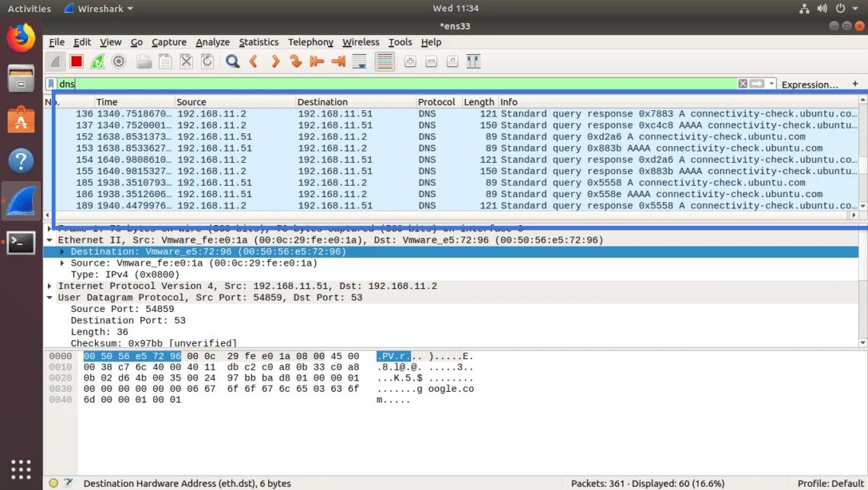Sort by Protocol column header
This screenshot has width=868, height=490.
(439, 102)
